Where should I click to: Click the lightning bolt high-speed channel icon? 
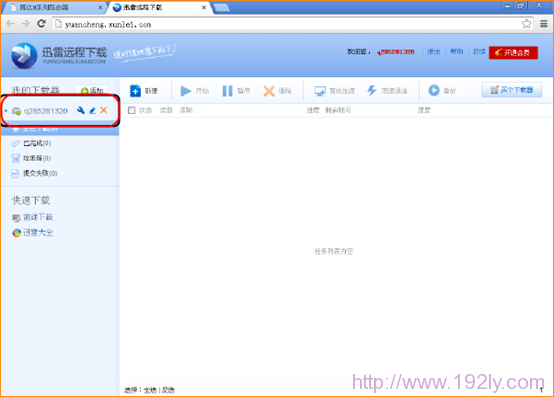pyautogui.click(x=372, y=90)
